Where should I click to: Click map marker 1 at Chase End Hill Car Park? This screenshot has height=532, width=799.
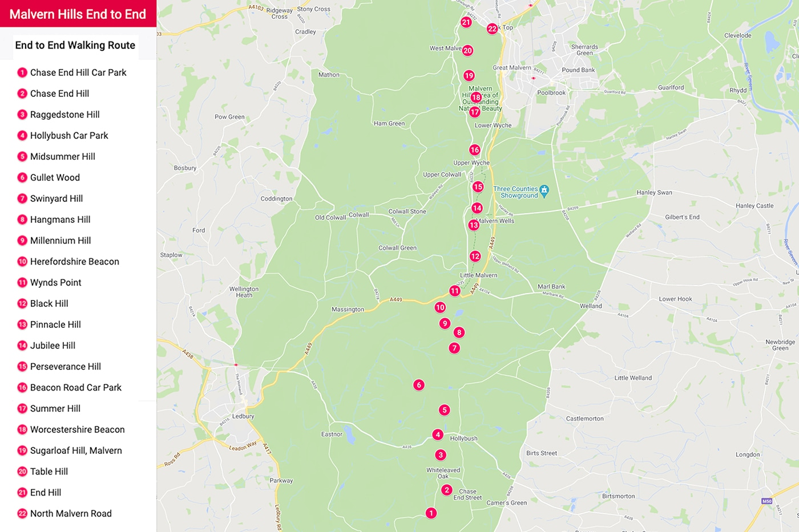click(431, 513)
